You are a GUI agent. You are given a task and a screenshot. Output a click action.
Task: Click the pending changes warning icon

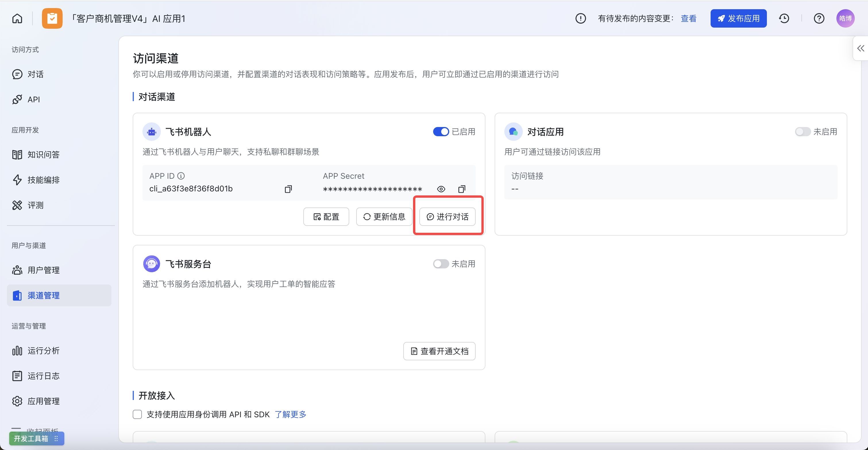click(580, 18)
